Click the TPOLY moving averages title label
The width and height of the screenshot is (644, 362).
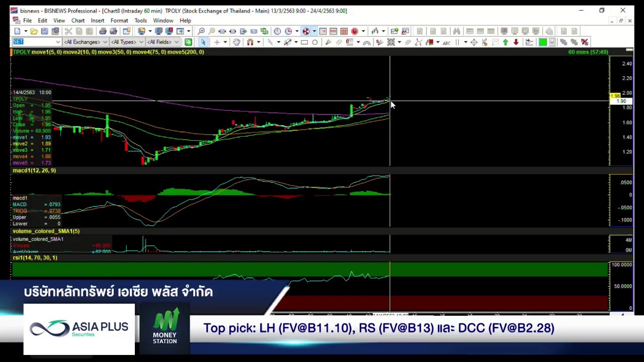tap(109, 52)
